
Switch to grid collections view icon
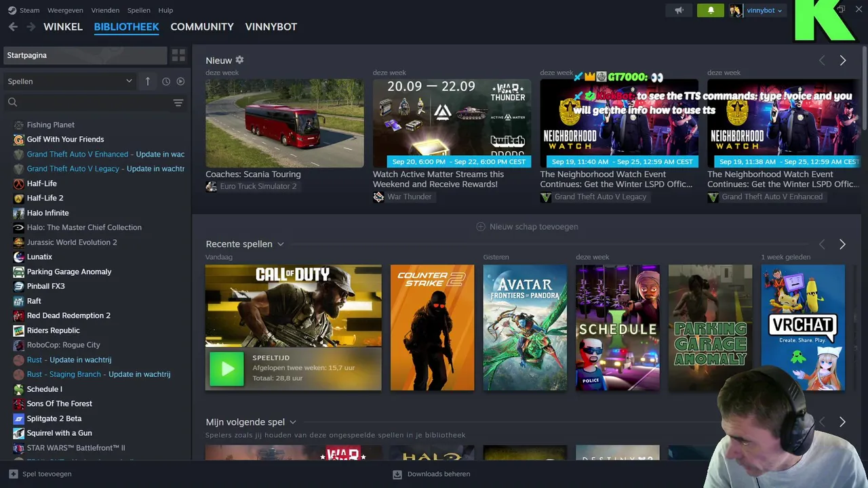(178, 55)
